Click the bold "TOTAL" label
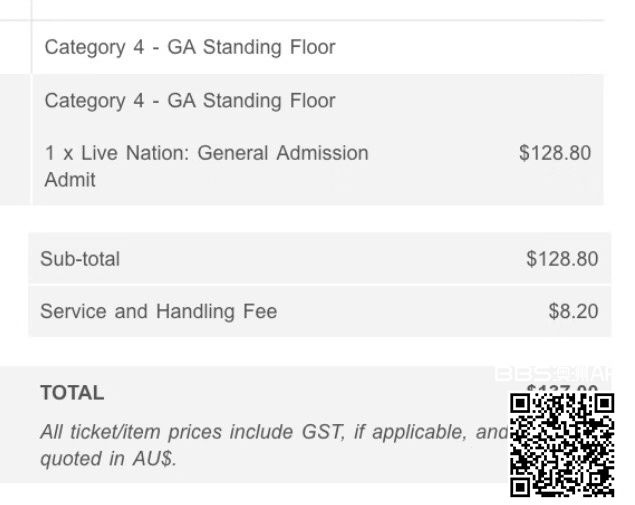This screenshot has height=505, width=635. pos(72,393)
